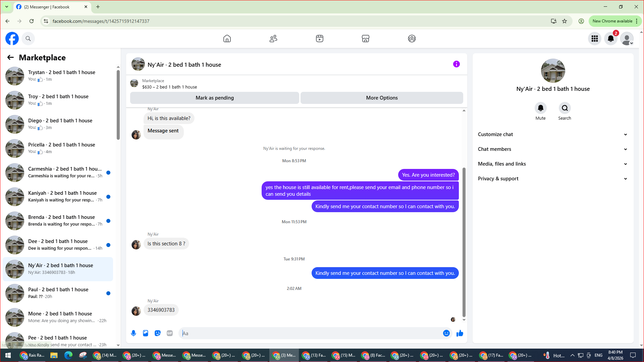Go to Facebook Home tab
Viewport: 644px width, 362px height.
pos(227,39)
